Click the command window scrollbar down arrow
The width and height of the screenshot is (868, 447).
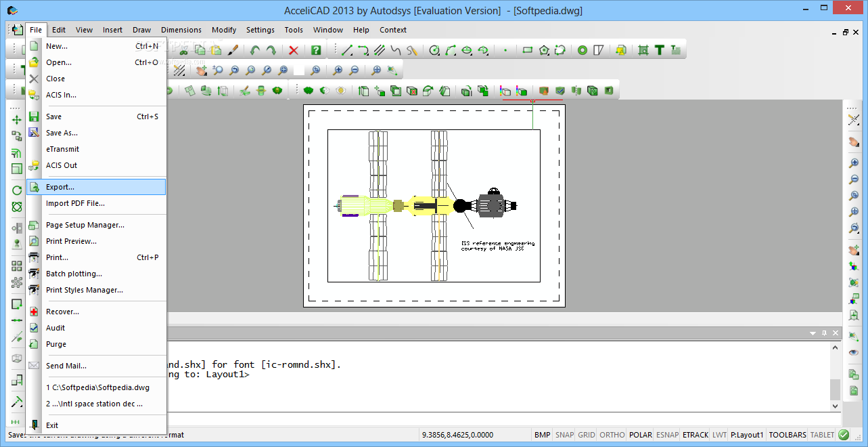coord(835,405)
